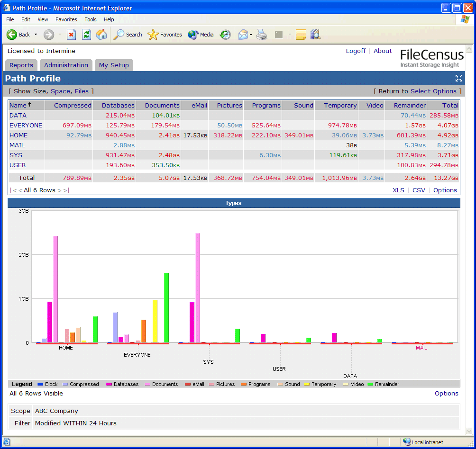Click the Mail envelope toolbar icon
476x449 pixels.
point(243,35)
